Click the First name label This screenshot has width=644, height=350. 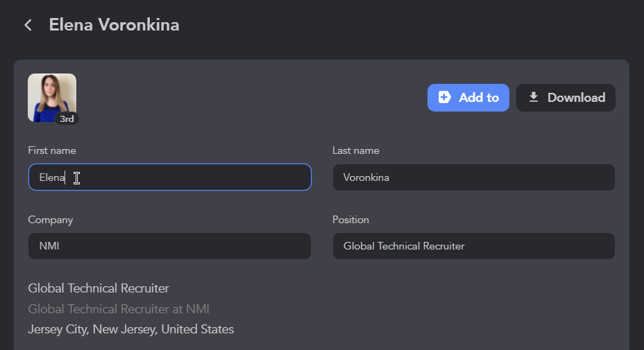pyautogui.click(x=52, y=150)
